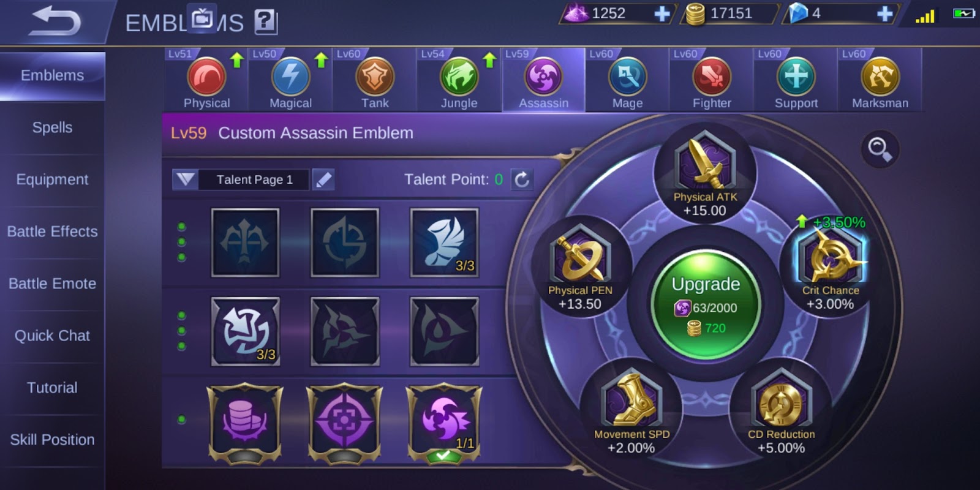Open the emblems help question mark
980x490 pixels.
[x=266, y=21]
